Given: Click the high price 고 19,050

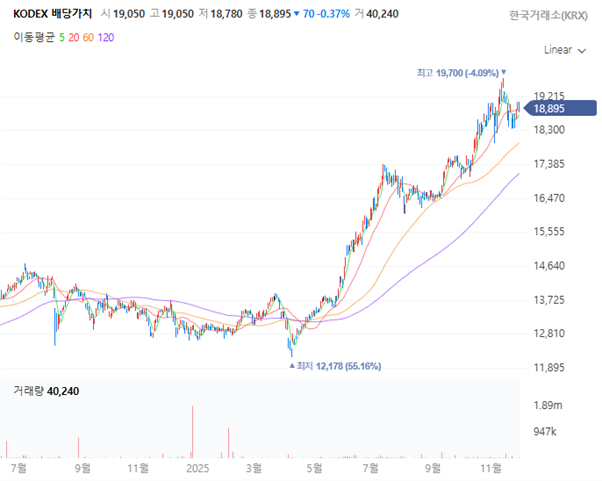Looking at the screenshot, I should coord(172,14).
